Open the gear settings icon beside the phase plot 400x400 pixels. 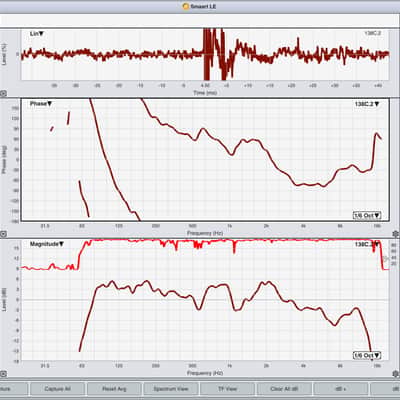(396, 234)
